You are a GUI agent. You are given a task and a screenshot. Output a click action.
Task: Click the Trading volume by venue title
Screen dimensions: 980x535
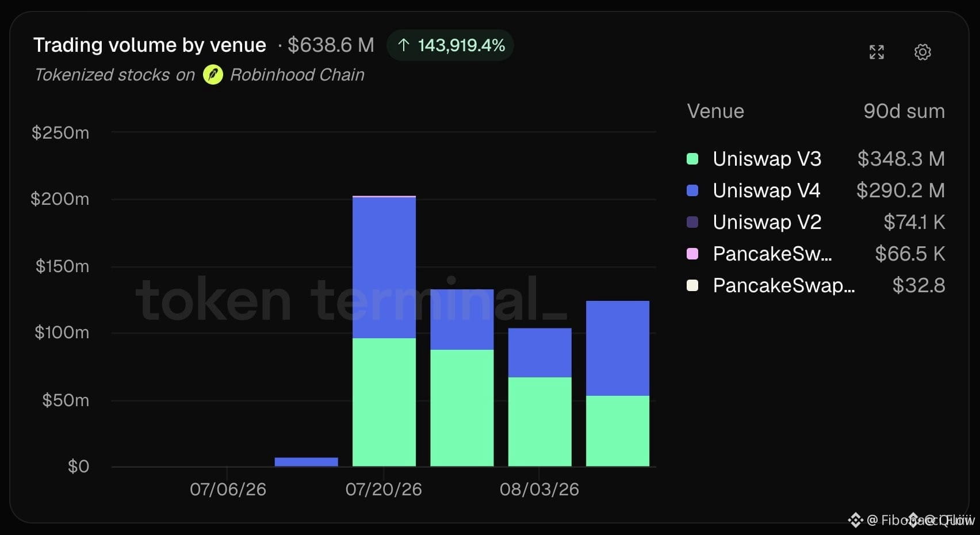pos(150,45)
